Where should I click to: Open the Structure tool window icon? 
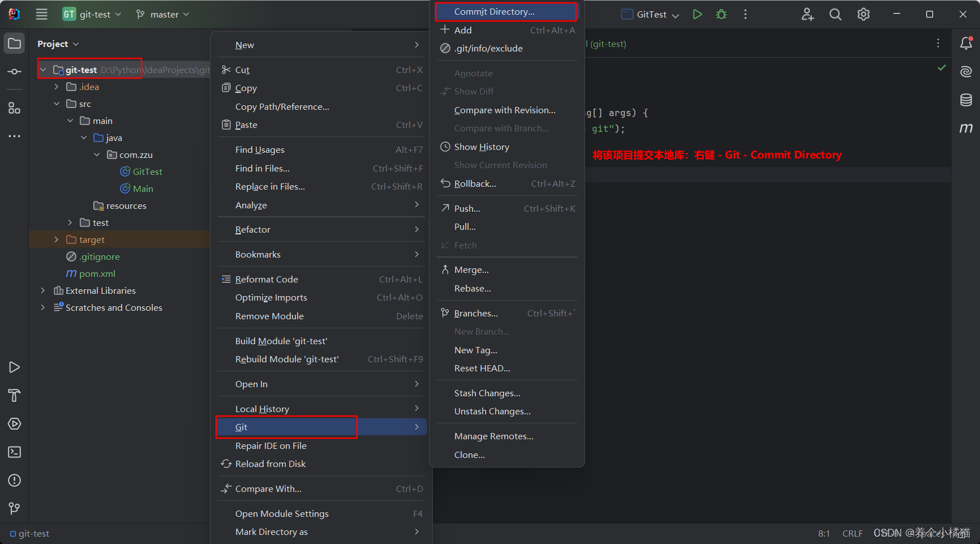click(15, 108)
